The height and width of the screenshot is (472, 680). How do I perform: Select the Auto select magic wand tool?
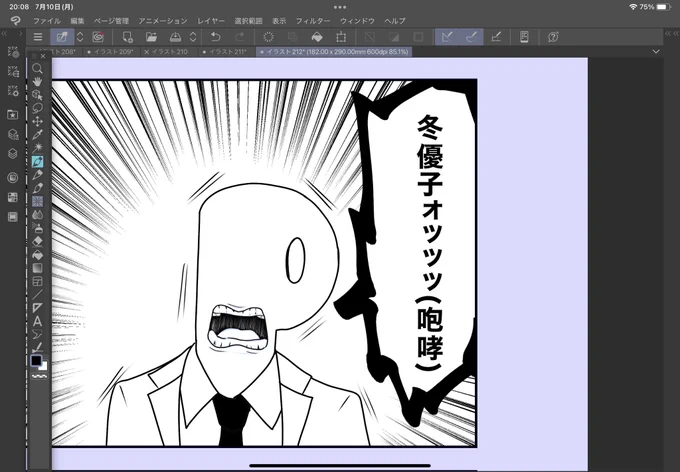coord(37,148)
